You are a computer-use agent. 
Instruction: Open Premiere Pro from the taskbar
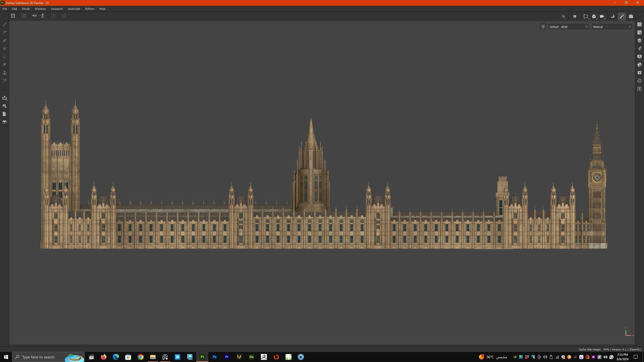227,357
